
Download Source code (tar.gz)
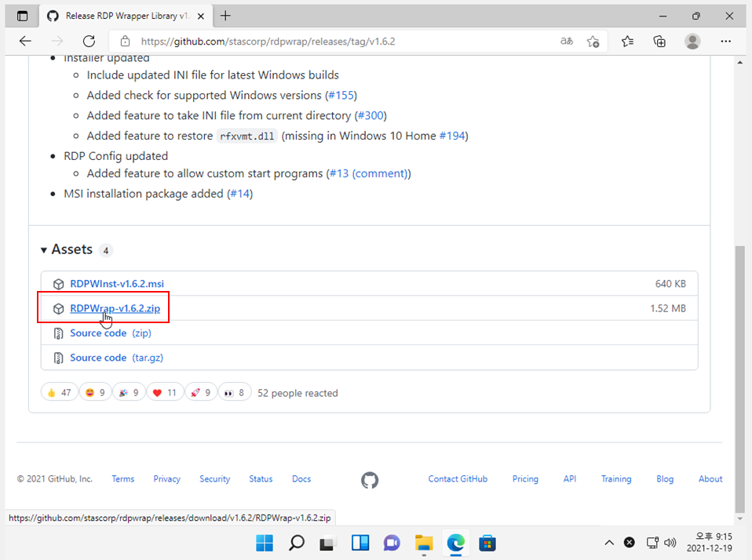116,358
